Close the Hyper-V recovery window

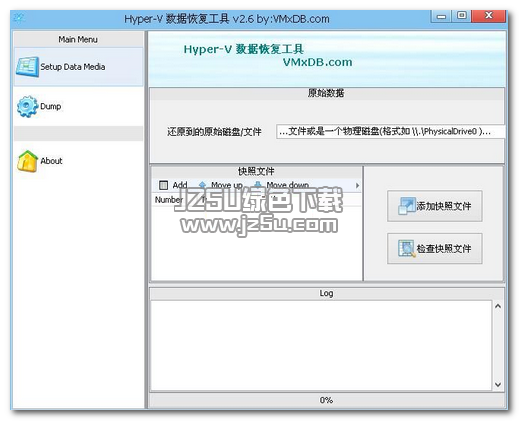[489, 16]
